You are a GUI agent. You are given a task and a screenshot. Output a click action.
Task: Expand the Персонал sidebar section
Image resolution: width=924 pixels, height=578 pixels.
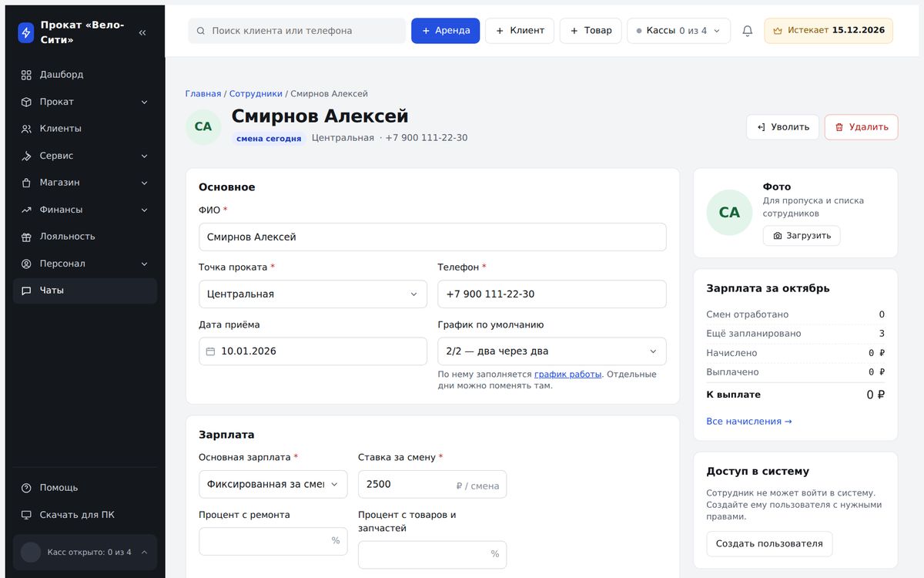click(x=144, y=264)
